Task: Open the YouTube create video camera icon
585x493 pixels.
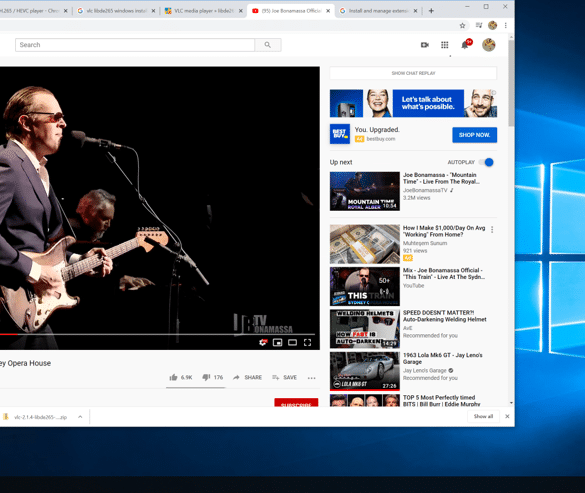Action: [x=425, y=45]
